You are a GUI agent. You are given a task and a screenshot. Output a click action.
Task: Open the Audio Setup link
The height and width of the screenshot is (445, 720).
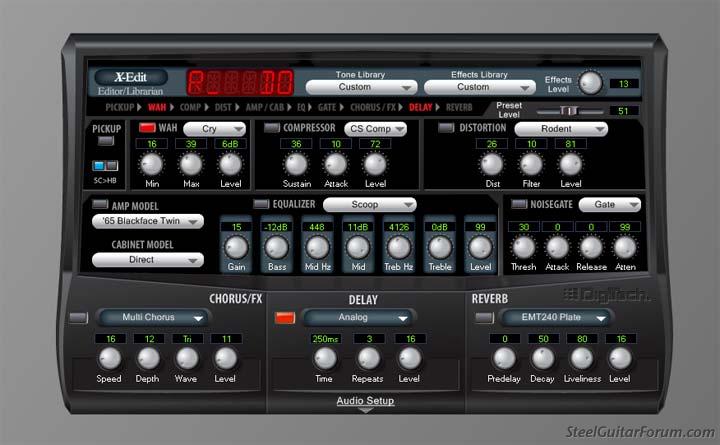365,400
